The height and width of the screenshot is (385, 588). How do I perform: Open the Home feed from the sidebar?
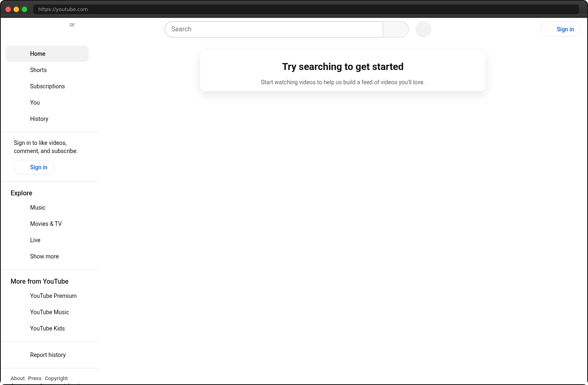37,53
